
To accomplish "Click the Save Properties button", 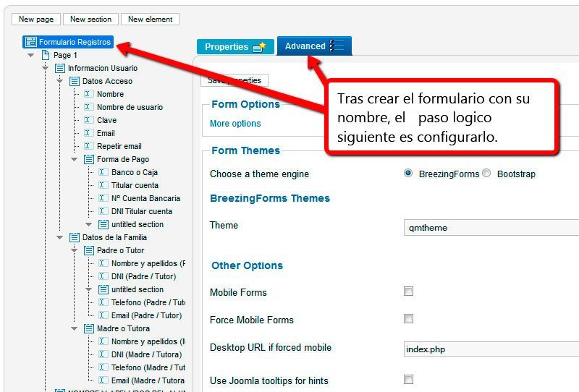I will coord(234,80).
